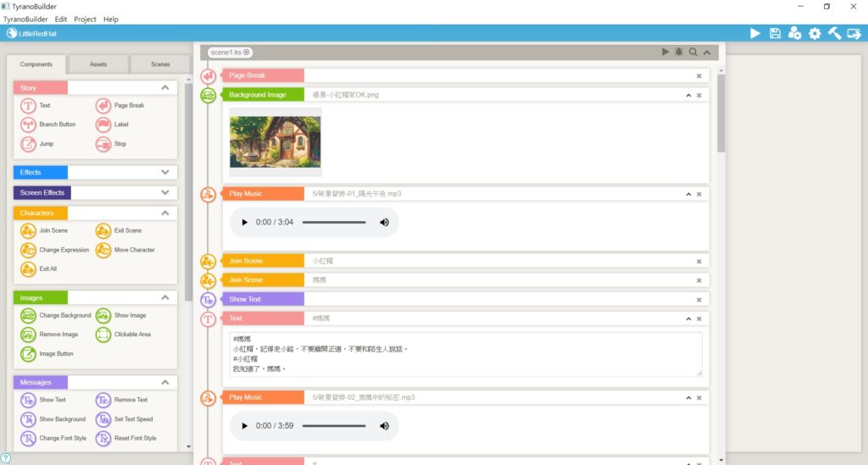Open the Help menu

pyautogui.click(x=111, y=19)
